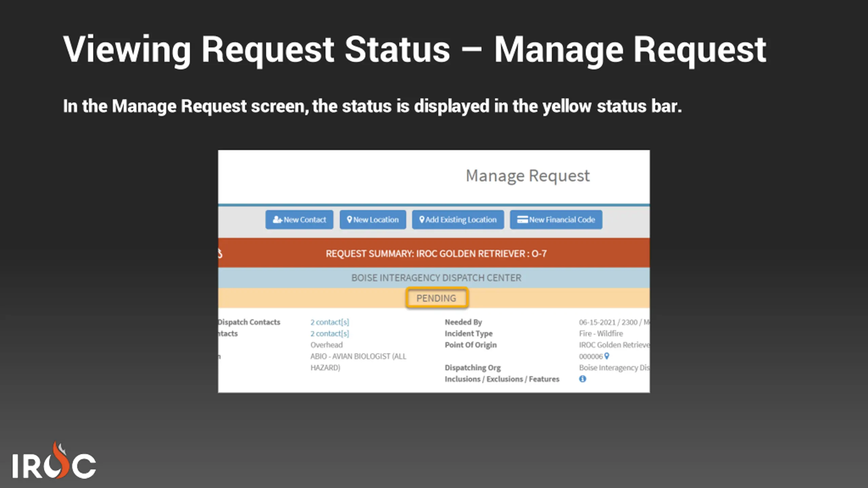Click the New Contact button

(x=299, y=220)
